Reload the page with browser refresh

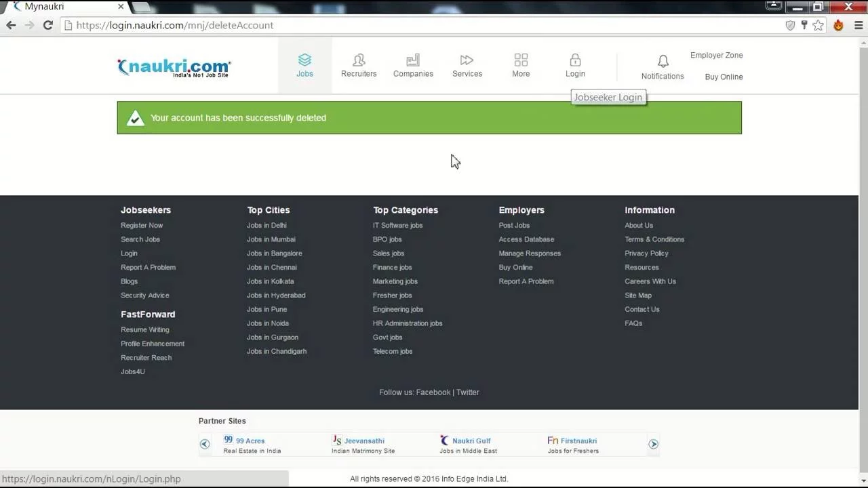click(x=47, y=25)
